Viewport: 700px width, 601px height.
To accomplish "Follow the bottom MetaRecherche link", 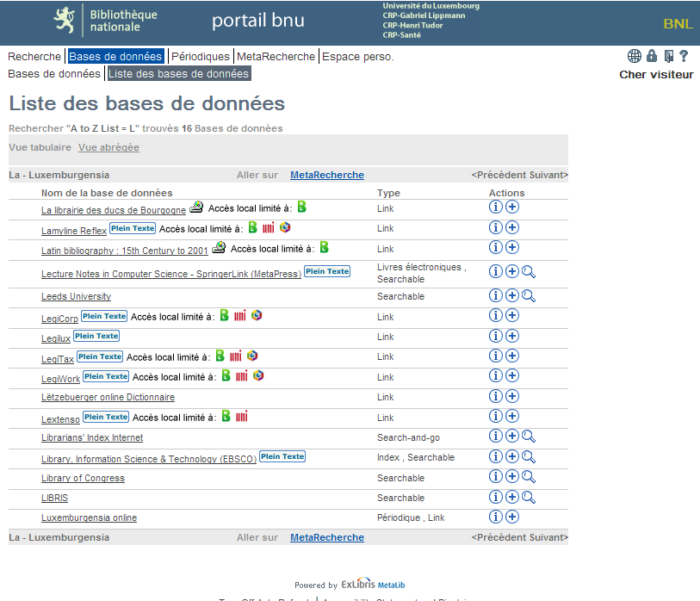I will (327, 537).
